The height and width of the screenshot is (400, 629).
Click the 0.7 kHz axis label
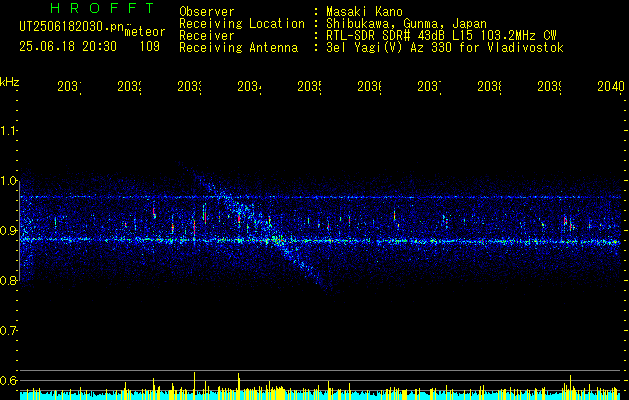pos(8,331)
